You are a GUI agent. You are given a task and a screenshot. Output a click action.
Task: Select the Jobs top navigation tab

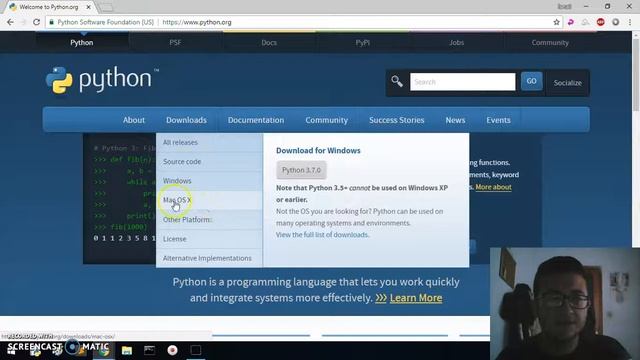[456, 42]
